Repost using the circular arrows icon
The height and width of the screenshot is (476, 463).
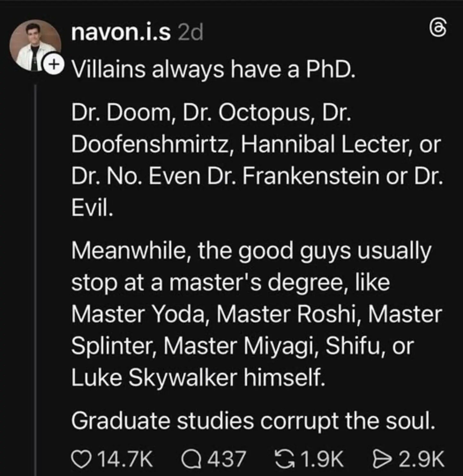(x=284, y=459)
